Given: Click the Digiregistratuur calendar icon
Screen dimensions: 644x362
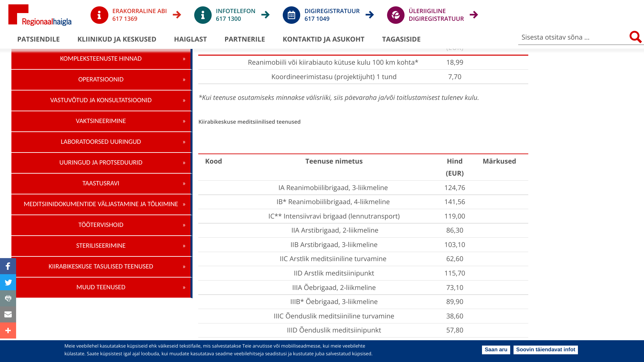Looking at the screenshot, I should [291, 15].
